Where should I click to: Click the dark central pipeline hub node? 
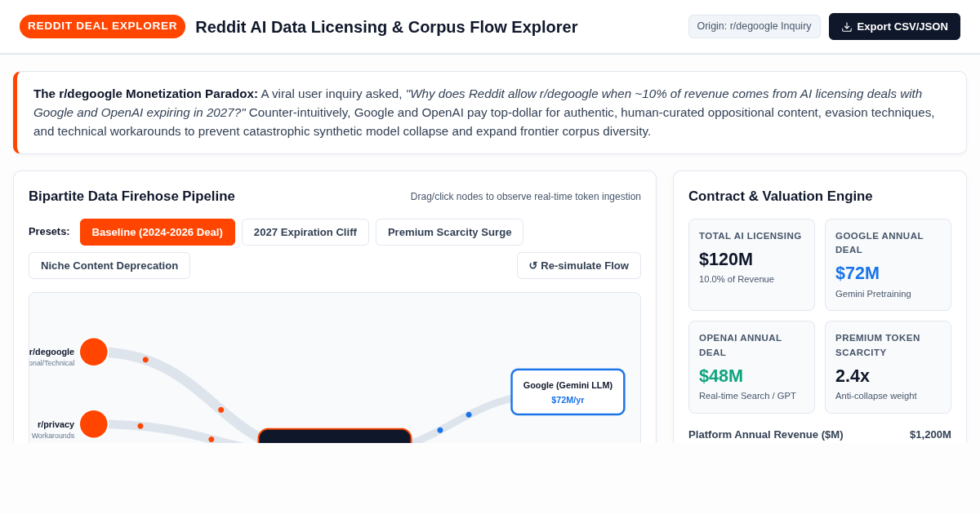[335, 436]
